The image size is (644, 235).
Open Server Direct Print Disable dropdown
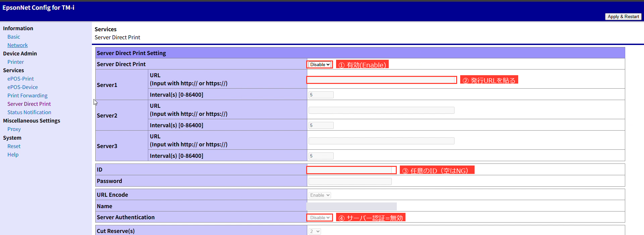point(320,64)
